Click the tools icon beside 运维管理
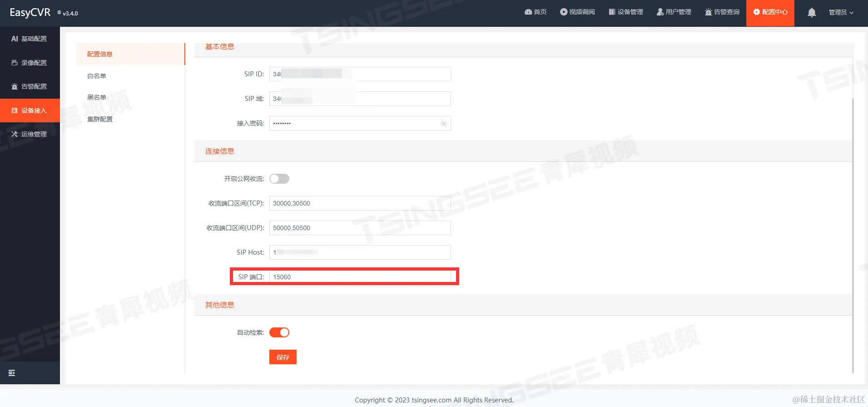Viewport: 868px width, 407px height. (x=15, y=134)
